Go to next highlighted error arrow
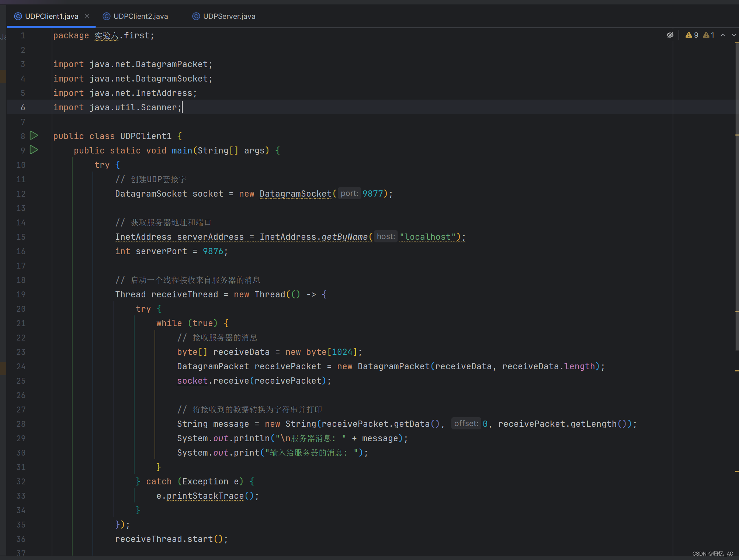The width and height of the screenshot is (739, 560). (x=734, y=35)
